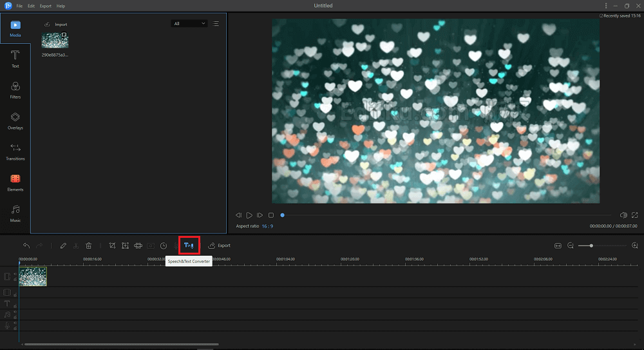
Task: Click the delete trash icon in toolbar
Action: point(89,246)
